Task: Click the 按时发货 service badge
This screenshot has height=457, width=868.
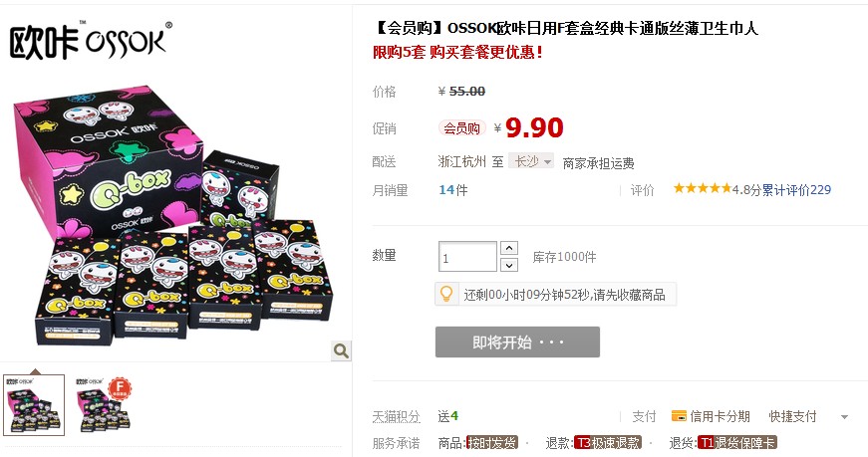Action: click(x=492, y=443)
